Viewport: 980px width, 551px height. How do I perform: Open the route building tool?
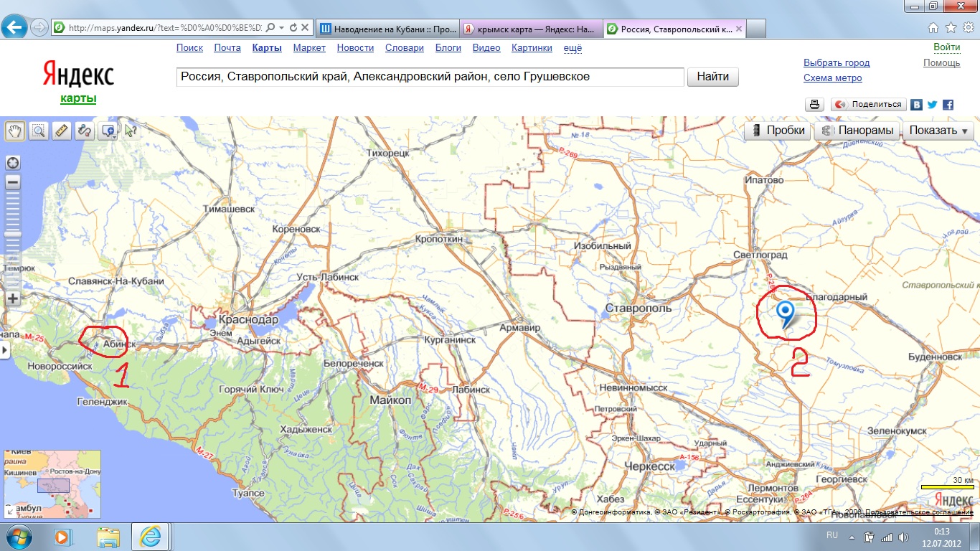[x=85, y=131]
